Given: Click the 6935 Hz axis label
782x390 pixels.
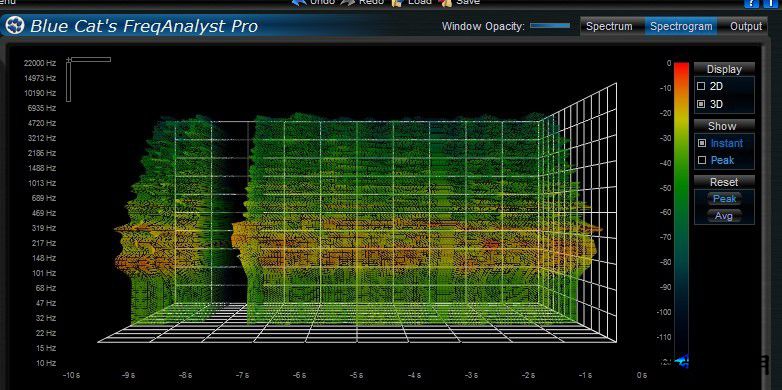Looking at the screenshot, I should [41, 108].
